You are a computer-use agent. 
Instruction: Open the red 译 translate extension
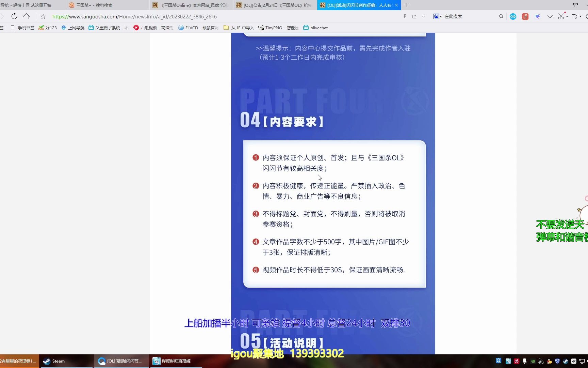coord(525,16)
